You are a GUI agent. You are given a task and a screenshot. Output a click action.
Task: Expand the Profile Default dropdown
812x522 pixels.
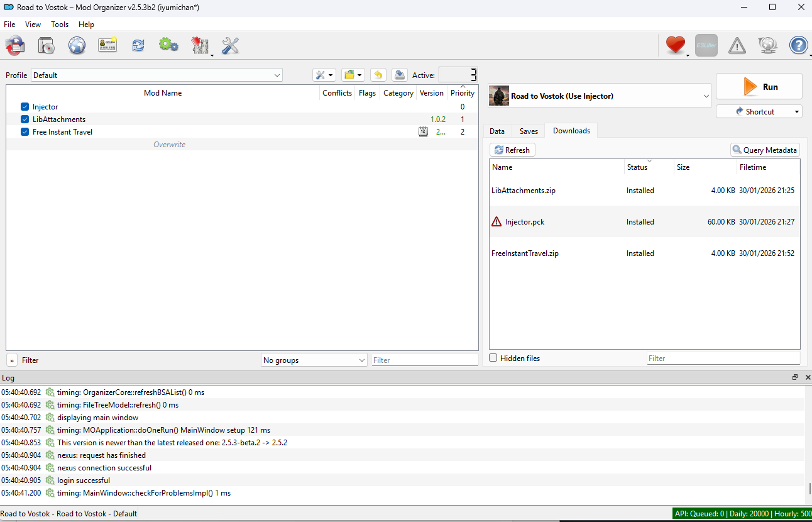[156, 75]
